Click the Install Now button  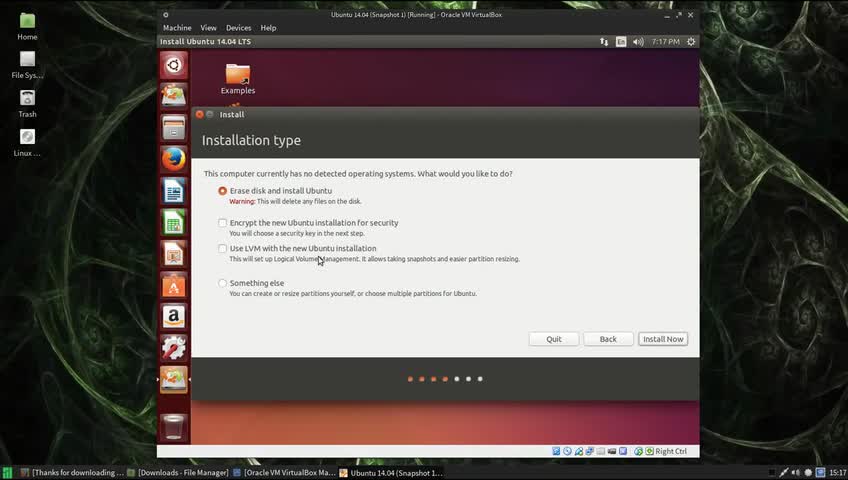(663, 339)
